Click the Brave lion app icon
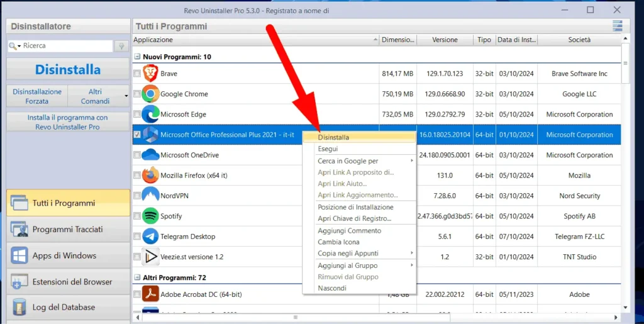Viewport: 644px width, 324px height. (150, 74)
